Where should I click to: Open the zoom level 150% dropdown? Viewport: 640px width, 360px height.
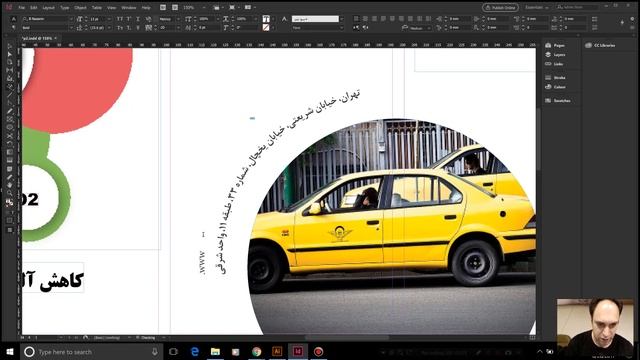[204, 7]
